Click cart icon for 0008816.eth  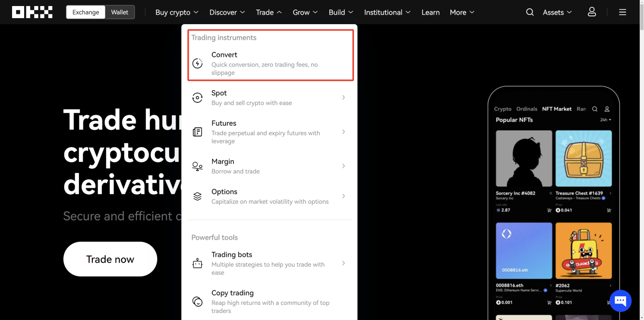pos(549,303)
